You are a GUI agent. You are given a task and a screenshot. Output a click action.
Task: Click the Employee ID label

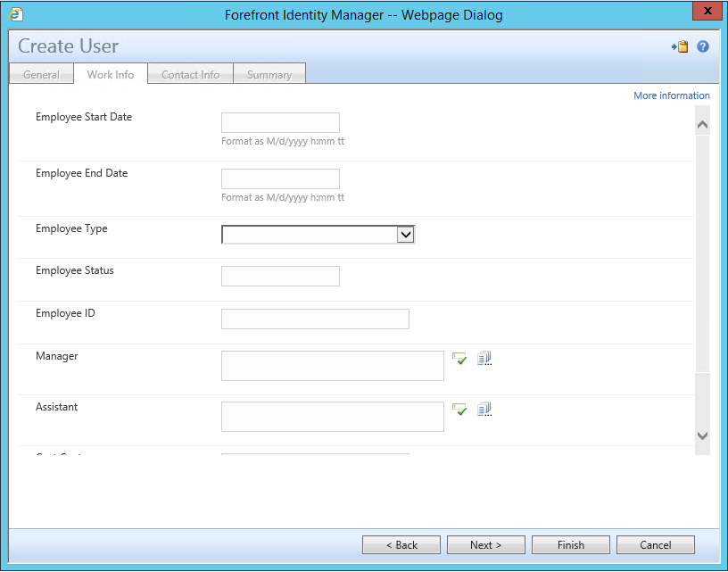(65, 313)
